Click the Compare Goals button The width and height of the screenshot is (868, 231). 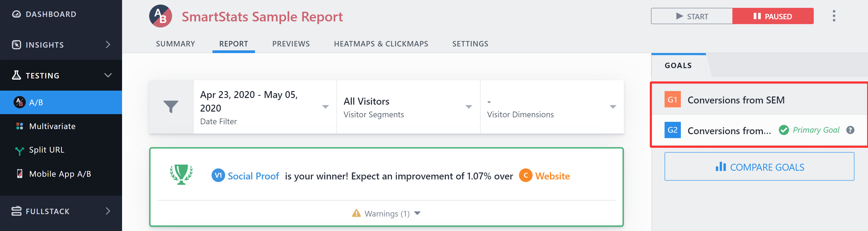(759, 166)
